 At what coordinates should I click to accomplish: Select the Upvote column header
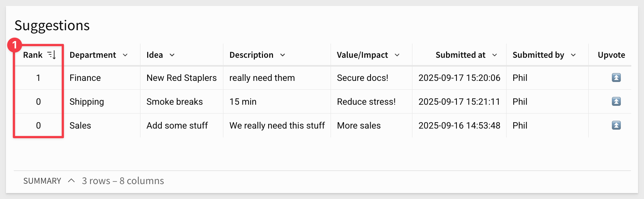click(x=611, y=55)
